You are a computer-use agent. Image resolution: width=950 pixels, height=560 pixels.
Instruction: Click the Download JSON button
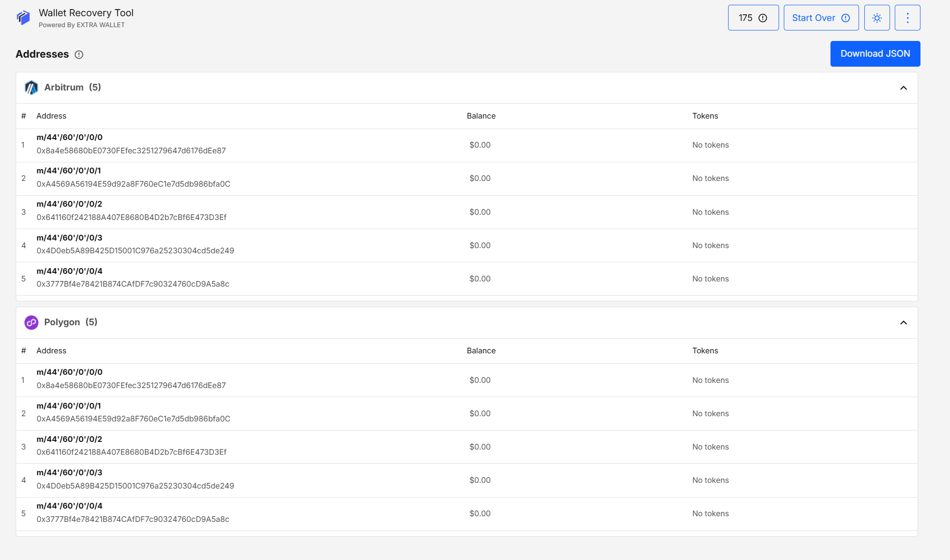pos(875,53)
